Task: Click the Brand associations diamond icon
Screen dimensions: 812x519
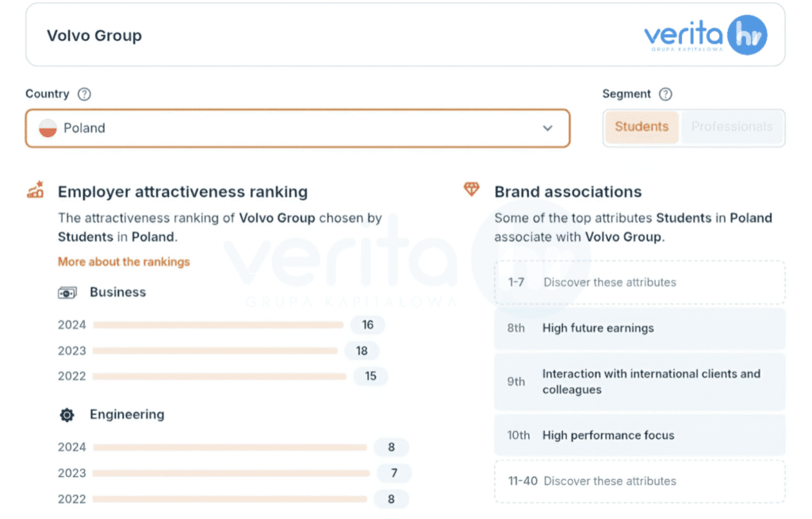Action: coord(472,190)
